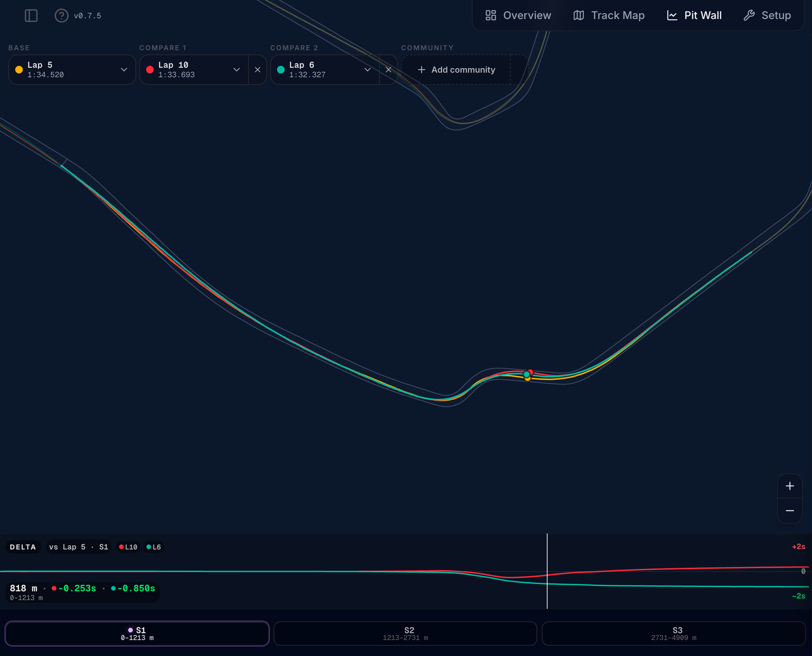Select the S2 sector button
Screen dimensions: 812x656
(x=405, y=633)
